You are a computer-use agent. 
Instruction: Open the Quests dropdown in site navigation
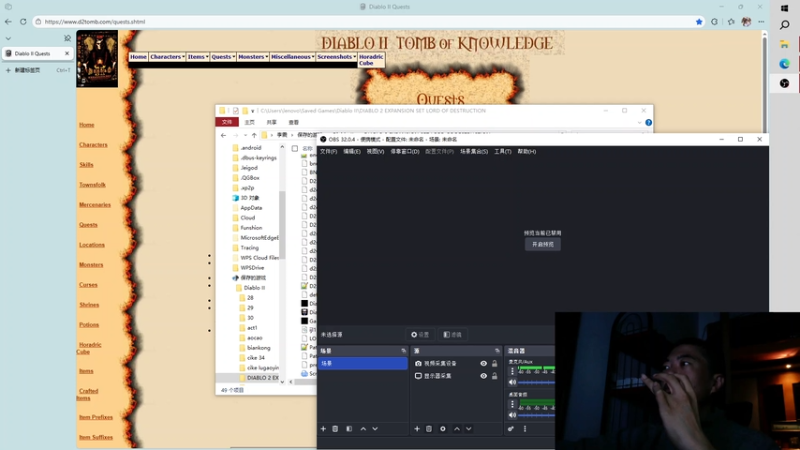223,57
